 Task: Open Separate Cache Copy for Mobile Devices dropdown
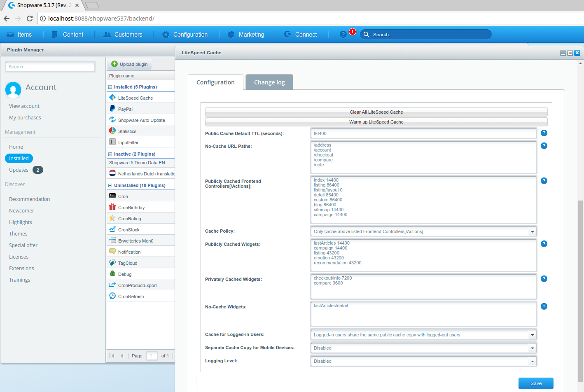[533, 348]
